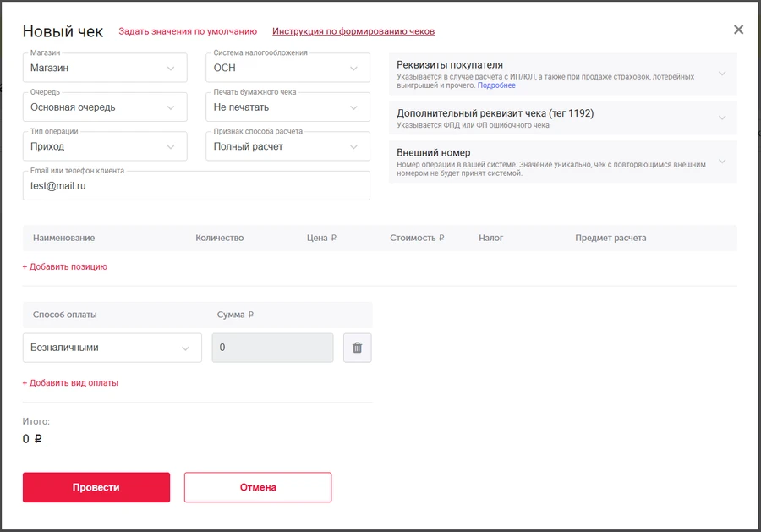Click the Добавить вид оплаты link
The height and width of the screenshot is (532, 761).
[70, 382]
